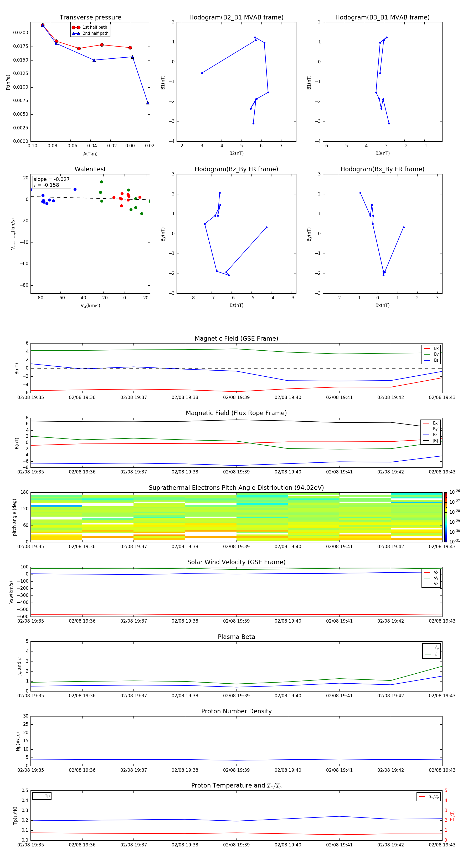Click the Hodogram(Bz_By FR frame) title
Screen dimensions: 473x868
(236, 169)
